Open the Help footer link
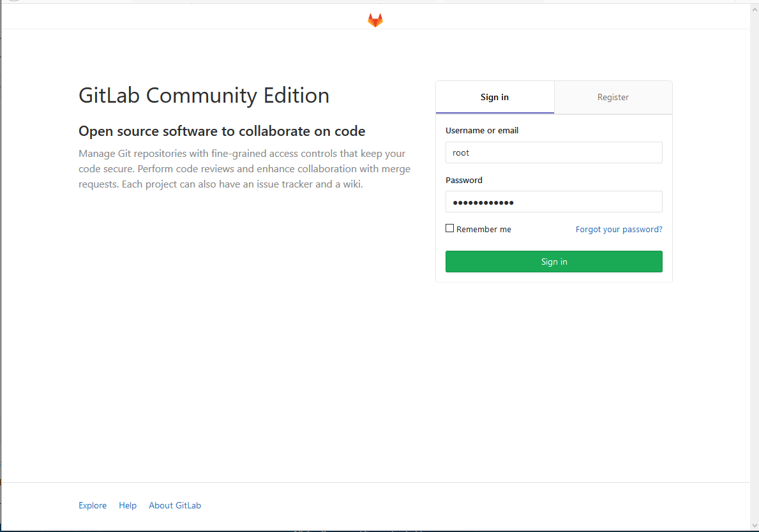 [x=128, y=505]
